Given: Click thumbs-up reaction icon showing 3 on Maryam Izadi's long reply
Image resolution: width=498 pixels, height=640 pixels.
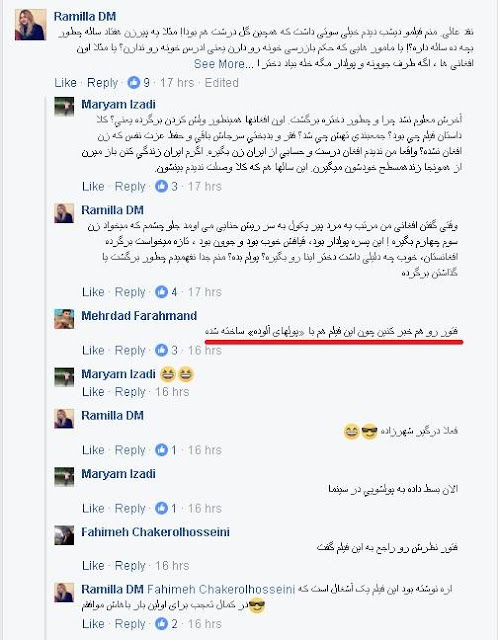Looking at the screenshot, I should point(162,187).
